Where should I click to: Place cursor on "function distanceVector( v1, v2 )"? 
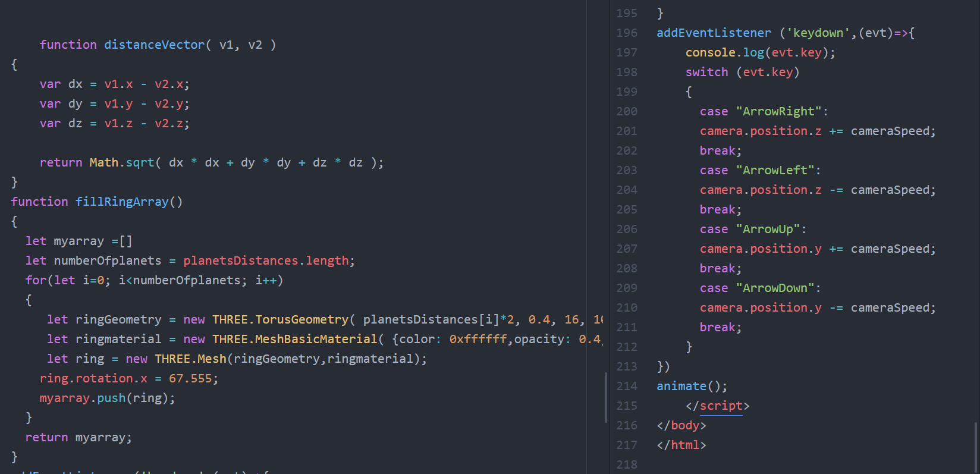(158, 45)
